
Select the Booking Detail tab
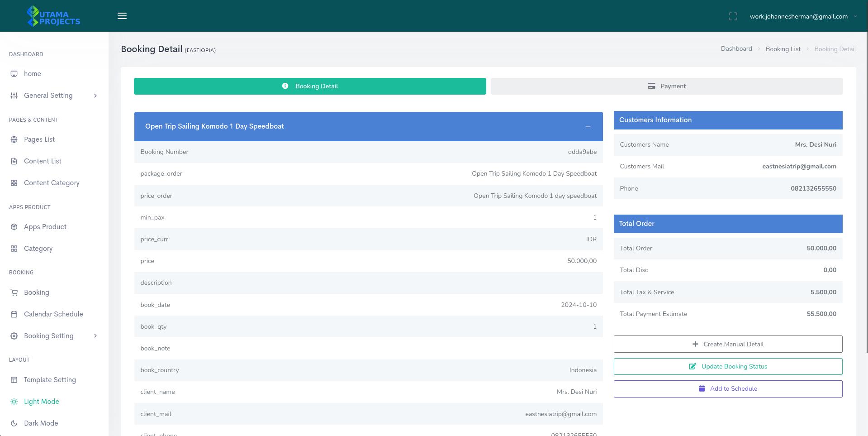(310, 86)
